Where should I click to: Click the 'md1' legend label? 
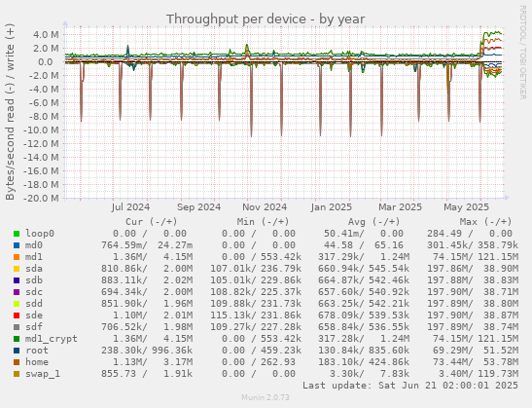tap(34, 257)
